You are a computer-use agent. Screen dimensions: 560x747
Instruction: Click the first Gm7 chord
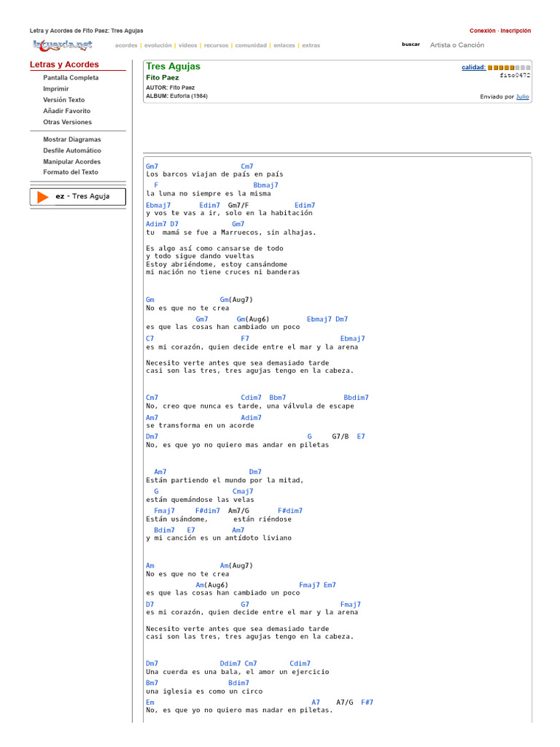point(152,166)
